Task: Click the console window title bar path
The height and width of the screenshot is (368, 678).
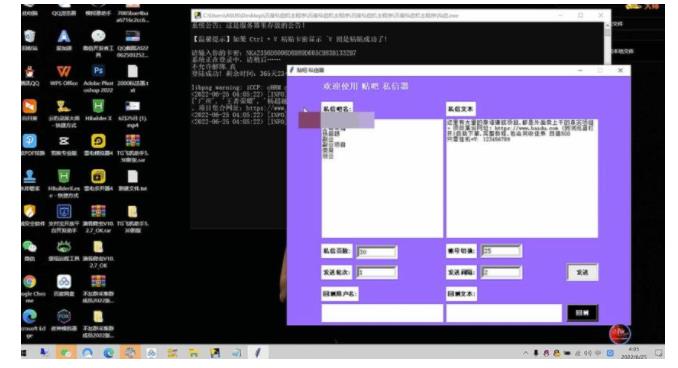Action: coord(330,16)
